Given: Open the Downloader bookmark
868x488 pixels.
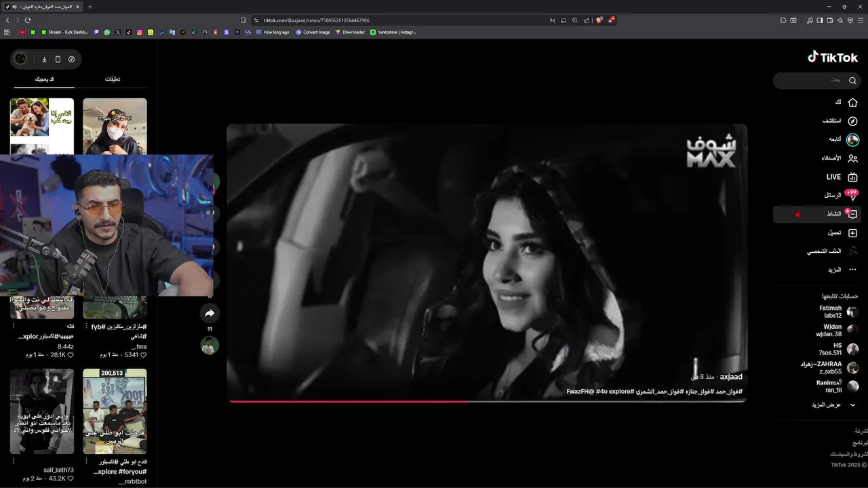Looking at the screenshot, I should click(350, 32).
